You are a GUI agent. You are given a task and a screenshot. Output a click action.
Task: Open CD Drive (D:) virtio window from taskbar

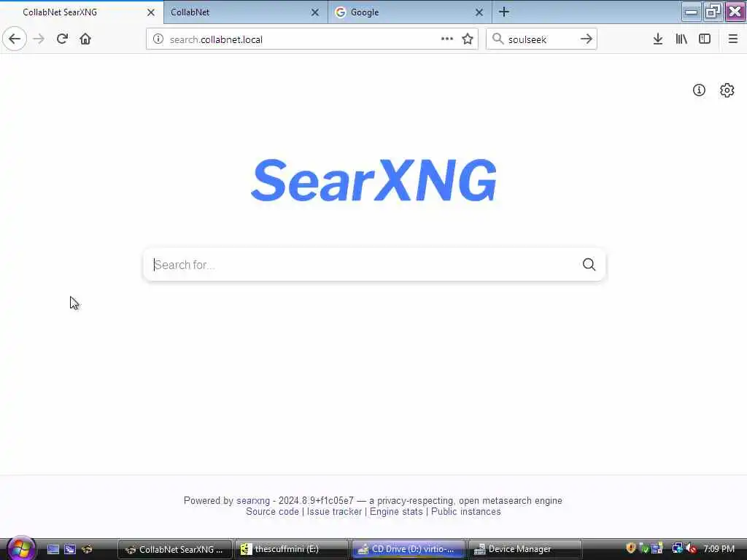409,549
